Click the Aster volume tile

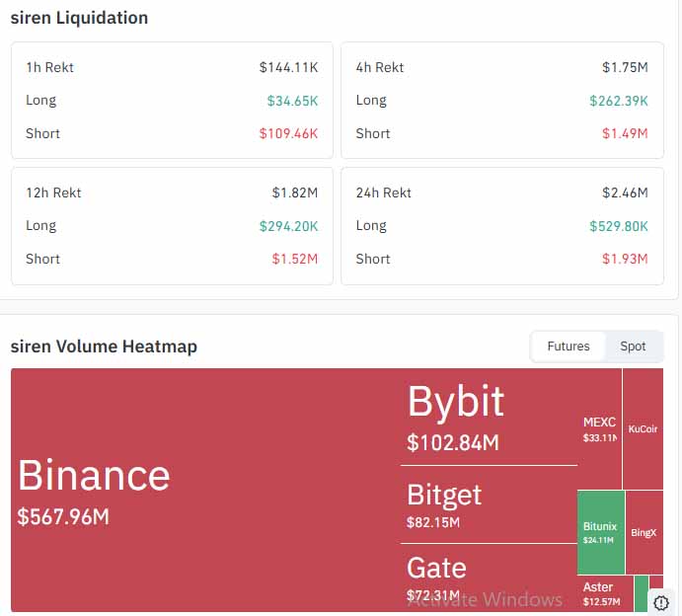[x=604, y=593]
